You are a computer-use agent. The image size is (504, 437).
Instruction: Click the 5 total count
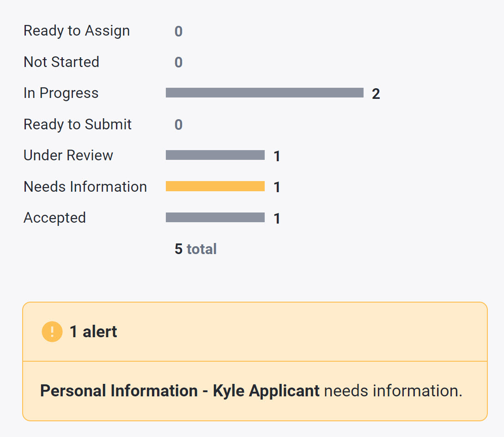pyautogui.click(x=195, y=249)
